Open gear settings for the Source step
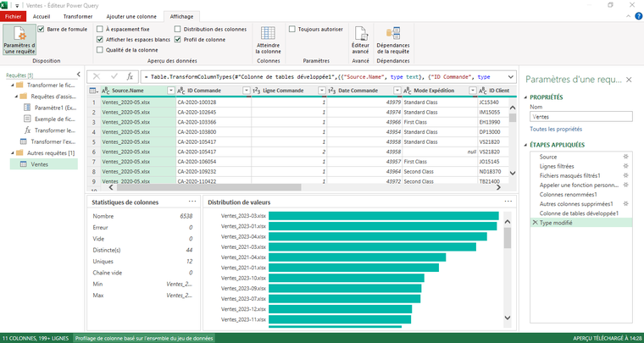The image size is (644, 343). coord(626,157)
